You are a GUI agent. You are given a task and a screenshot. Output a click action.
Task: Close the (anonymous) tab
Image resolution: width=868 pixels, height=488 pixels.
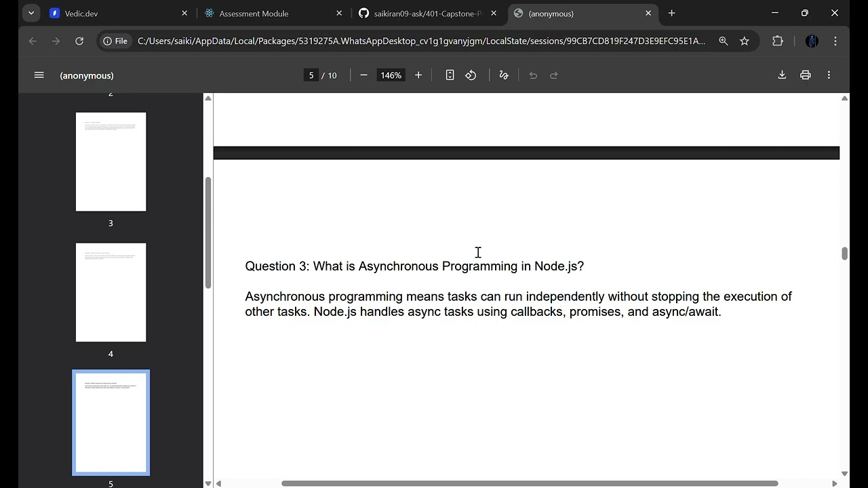[x=648, y=13]
